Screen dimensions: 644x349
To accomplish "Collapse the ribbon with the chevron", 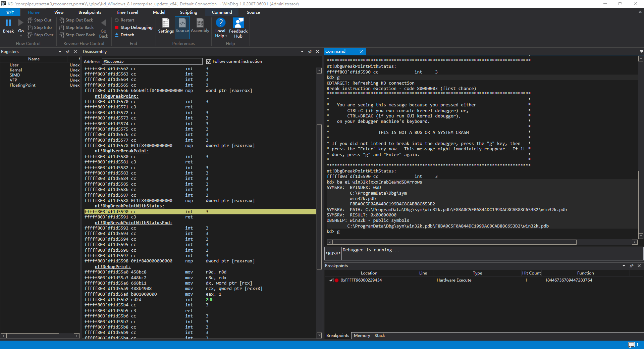I will tap(640, 12).
